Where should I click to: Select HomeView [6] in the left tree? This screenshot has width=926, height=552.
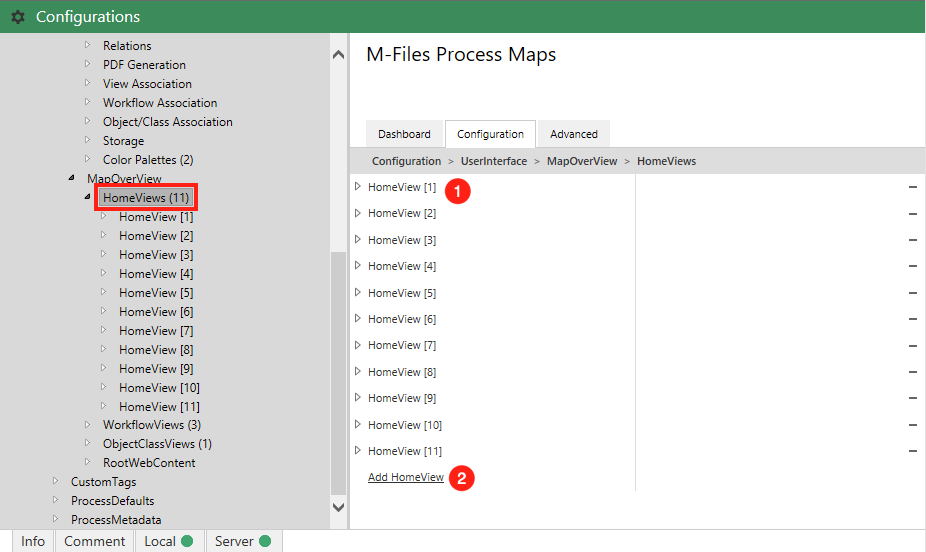tap(156, 312)
